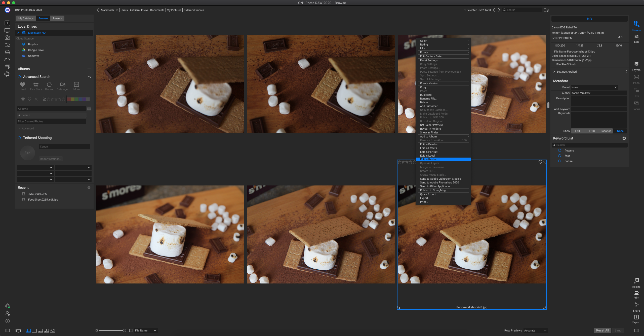Click the Share icon in right sidebar
Image resolution: width=644 pixels, height=336 pixels.
coord(636,305)
